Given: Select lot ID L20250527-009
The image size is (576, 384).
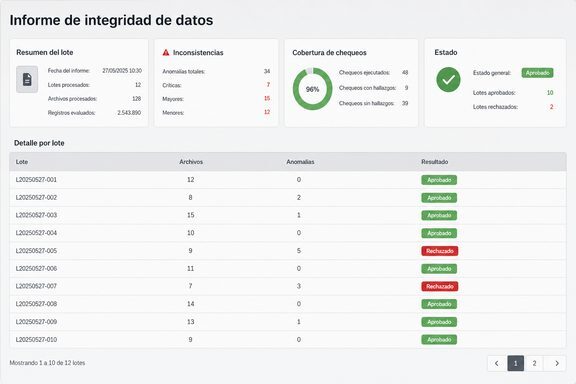Looking at the screenshot, I should click(x=36, y=322).
